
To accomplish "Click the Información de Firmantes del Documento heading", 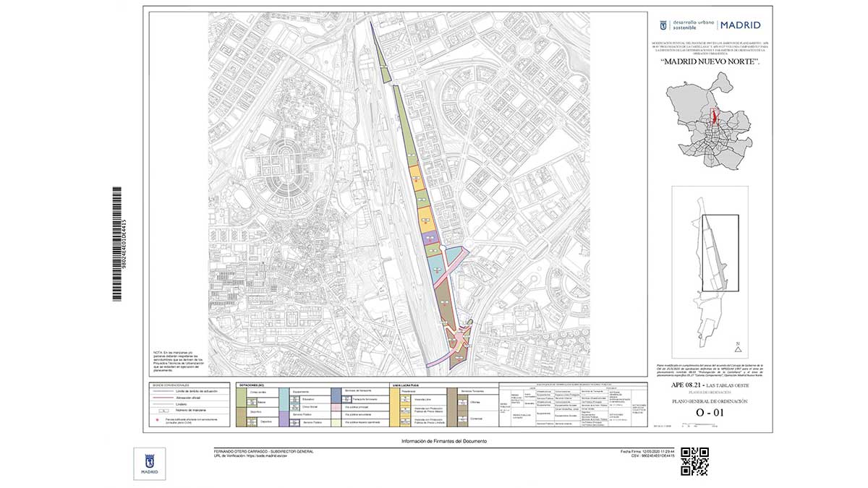I will pos(444,441).
